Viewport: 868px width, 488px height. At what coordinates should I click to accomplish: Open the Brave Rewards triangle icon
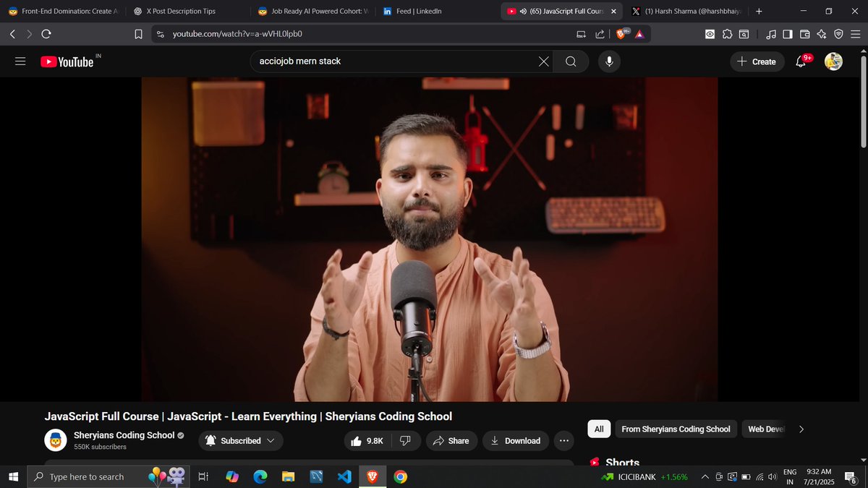coord(641,33)
